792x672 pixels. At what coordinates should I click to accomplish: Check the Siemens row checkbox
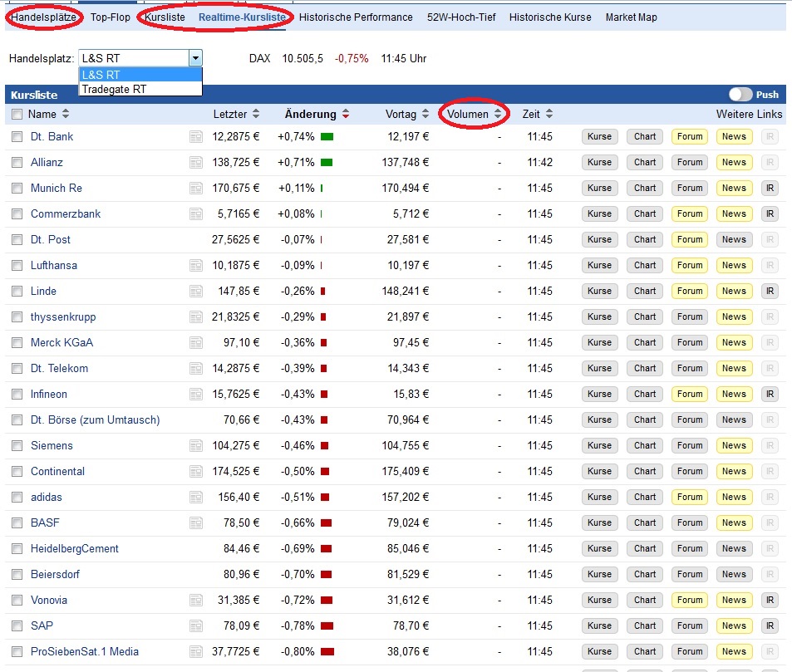pyautogui.click(x=17, y=446)
